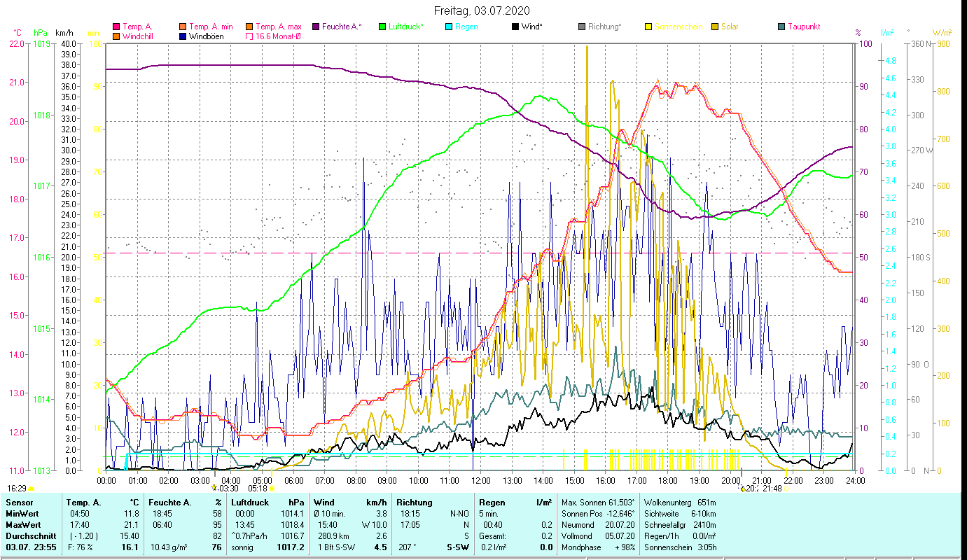Click the wind direction value 207 °

(408, 547)
